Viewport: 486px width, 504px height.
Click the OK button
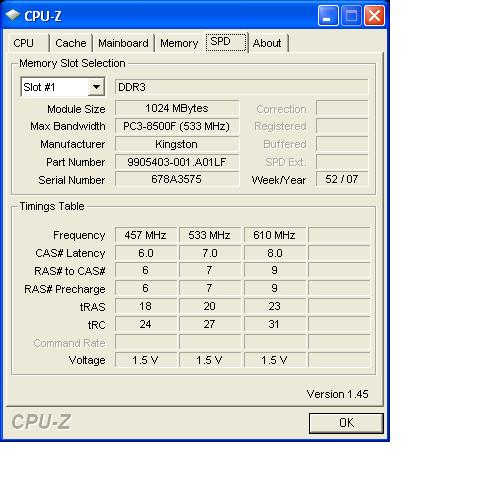click(x=346, y=423)
